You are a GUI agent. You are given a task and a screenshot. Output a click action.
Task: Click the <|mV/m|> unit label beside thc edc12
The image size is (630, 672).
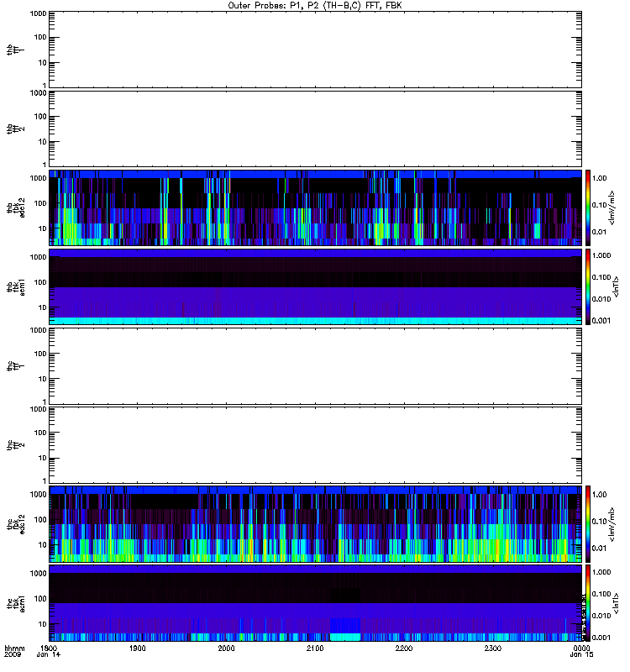coord(612,524)
